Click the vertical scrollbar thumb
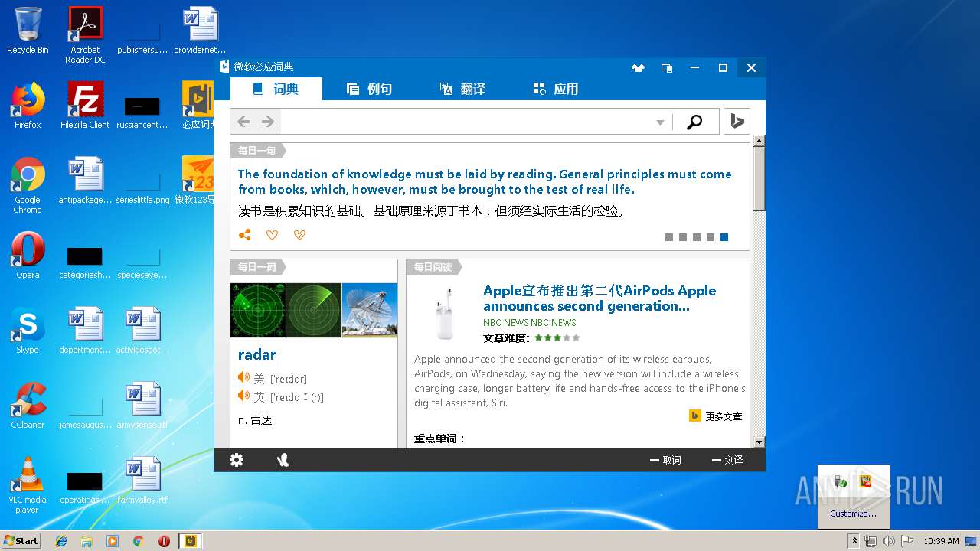980x551 pixels. click(x=759, y=178)
